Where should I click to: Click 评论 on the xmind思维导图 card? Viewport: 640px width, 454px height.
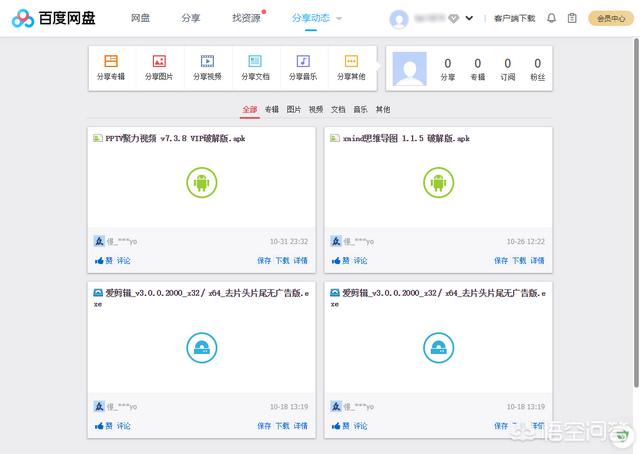(x=360, y=260)
